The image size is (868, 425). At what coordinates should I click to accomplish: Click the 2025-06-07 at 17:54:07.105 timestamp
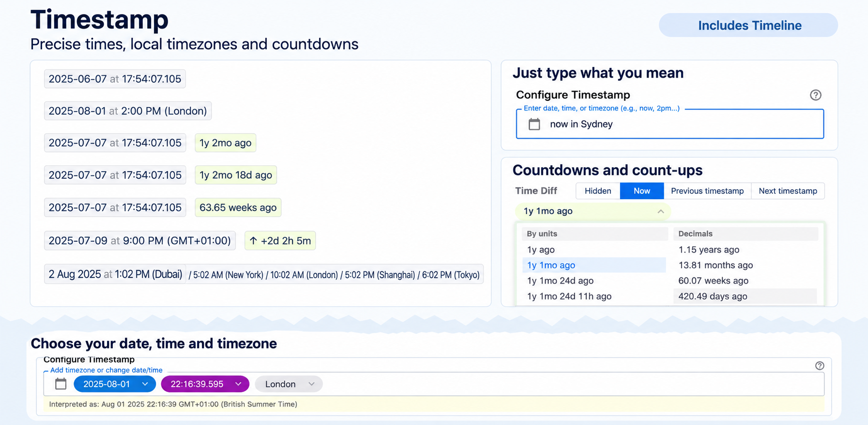point(115,79)
